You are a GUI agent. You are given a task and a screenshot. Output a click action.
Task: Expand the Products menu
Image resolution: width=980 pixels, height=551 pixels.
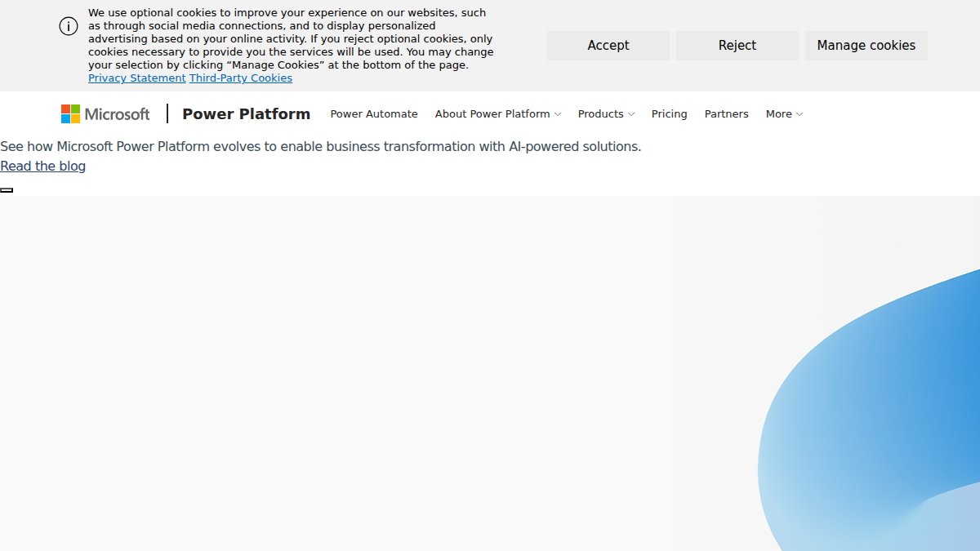pyautogui.click(x=606, y=114)
